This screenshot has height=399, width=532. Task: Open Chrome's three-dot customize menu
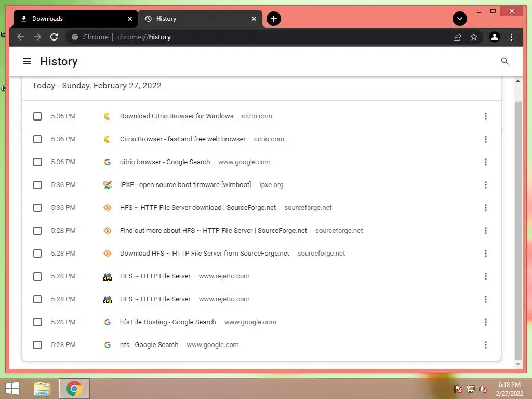(511, 37)
